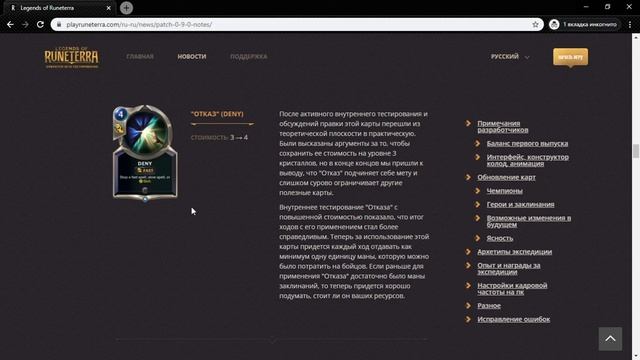The image size is (640, 360).
Task: Open Герои и заклинания link
Action: tap(520, 204)
